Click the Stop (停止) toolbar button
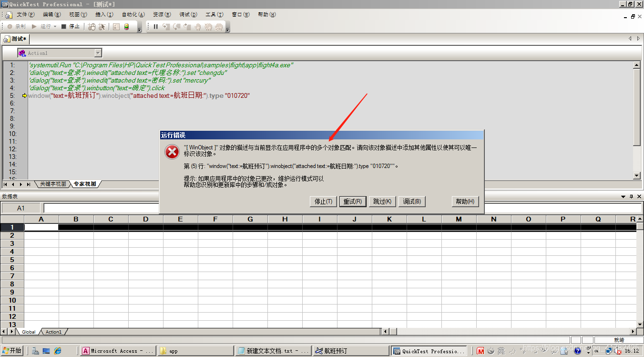 71,27
